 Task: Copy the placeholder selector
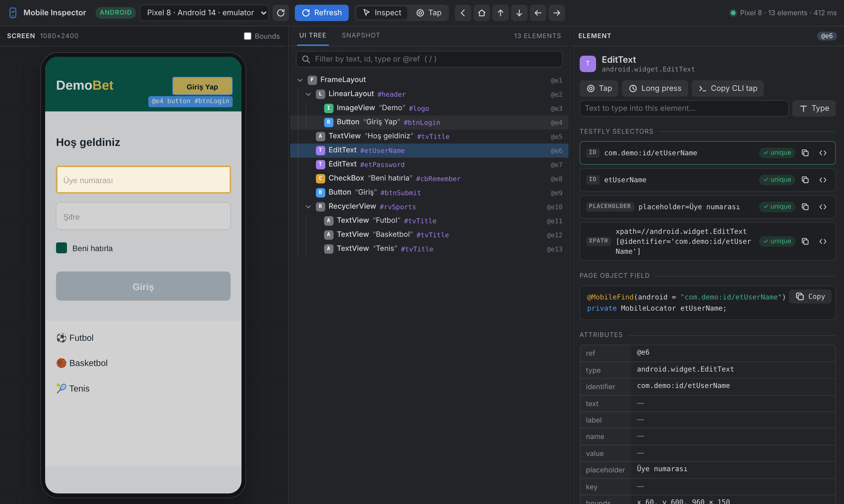(805, 207)
